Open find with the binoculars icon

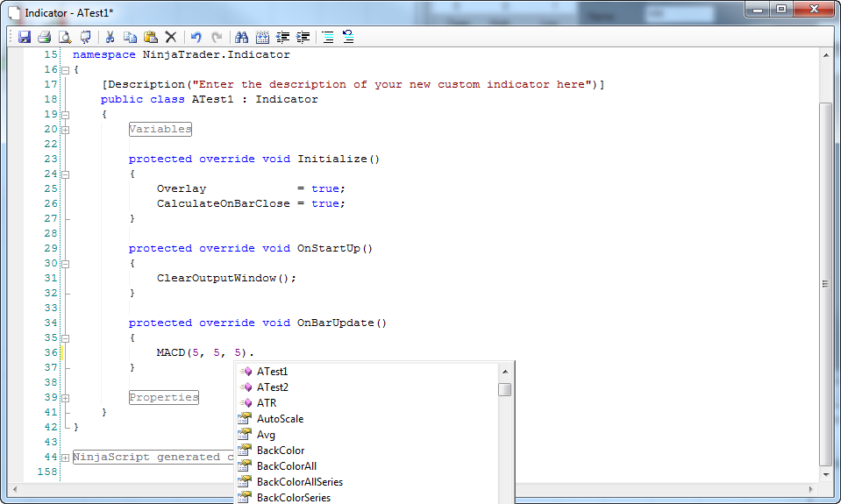[241, 37]
